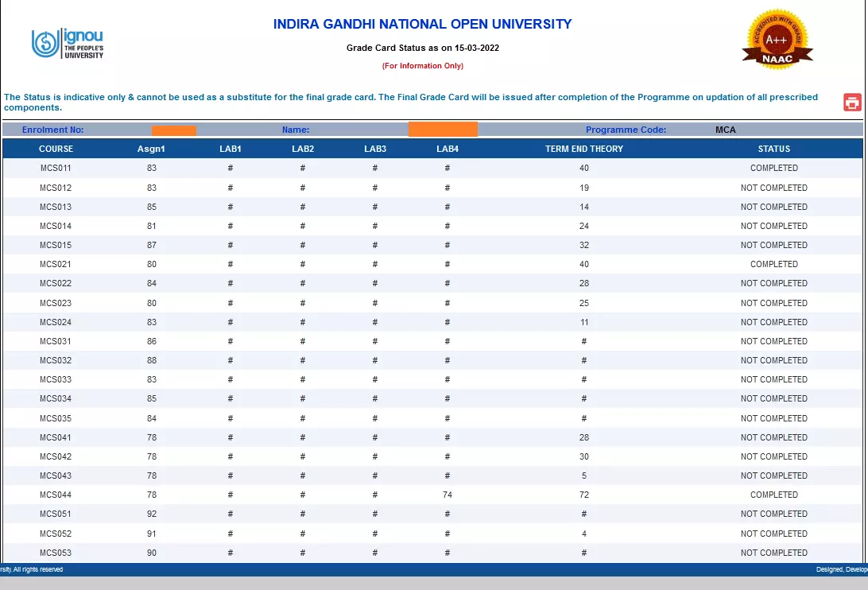Click the MCS044 course code

pos(56,495)
